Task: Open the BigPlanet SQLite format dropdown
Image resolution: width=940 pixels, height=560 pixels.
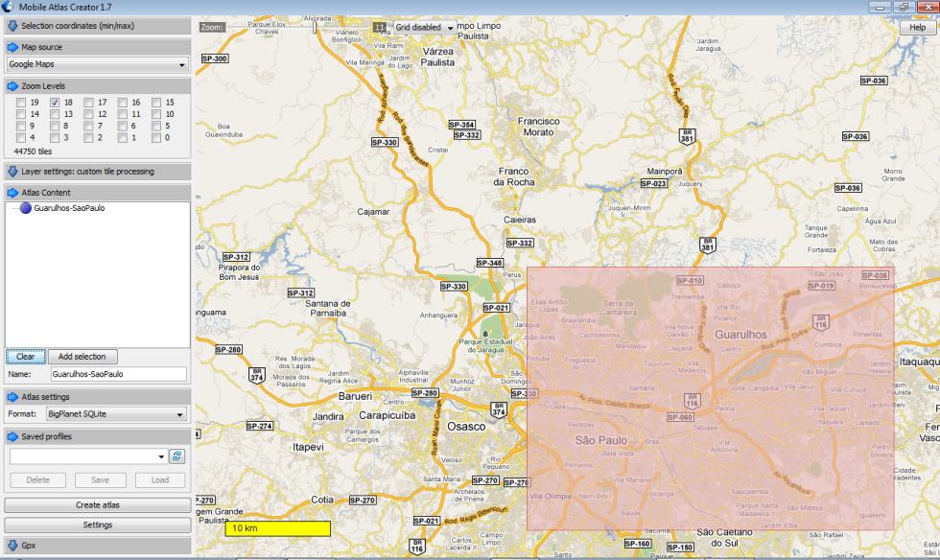Action: (x=117, y=413)
